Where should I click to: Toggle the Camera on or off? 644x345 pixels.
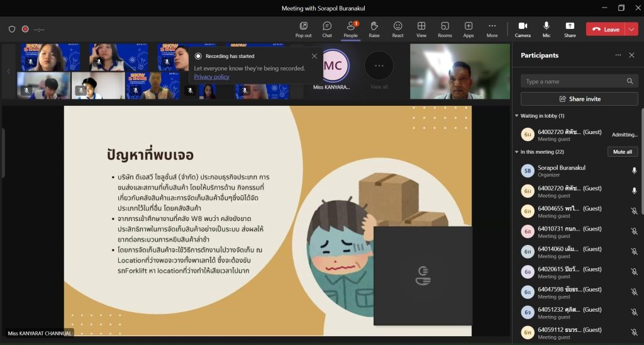pyautogui.click(x=523, y=30)
